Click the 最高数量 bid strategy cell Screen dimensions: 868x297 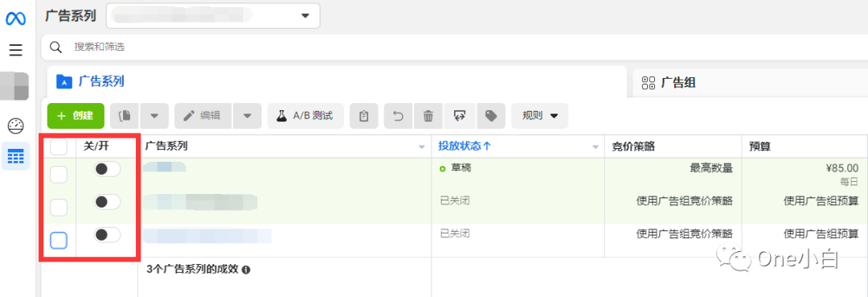pyautogui.click(x=710, y=168)
